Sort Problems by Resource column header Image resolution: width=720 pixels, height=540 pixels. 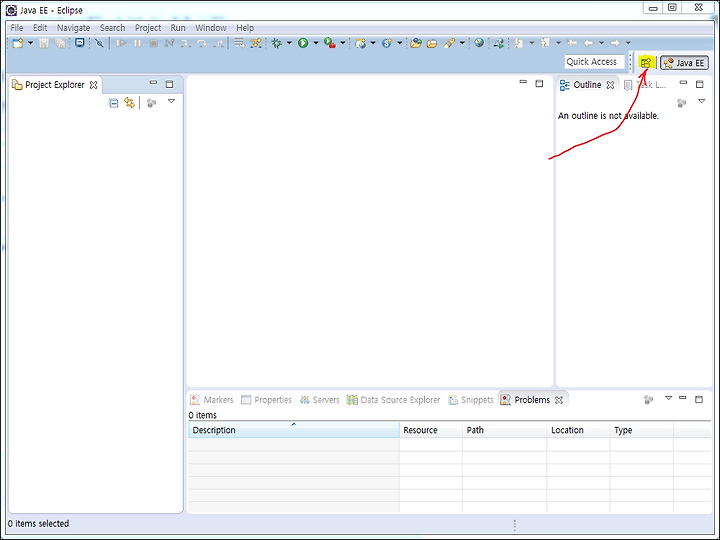click(431, 430)
